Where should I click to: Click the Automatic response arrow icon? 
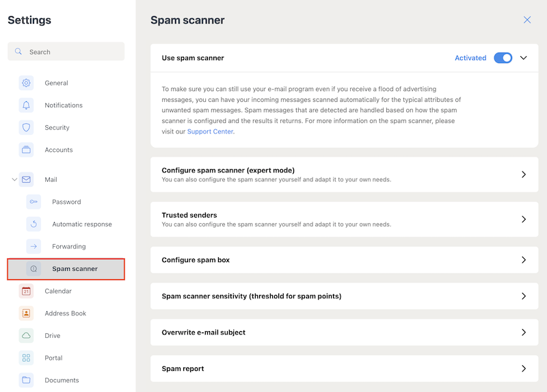tap(34, 224)
